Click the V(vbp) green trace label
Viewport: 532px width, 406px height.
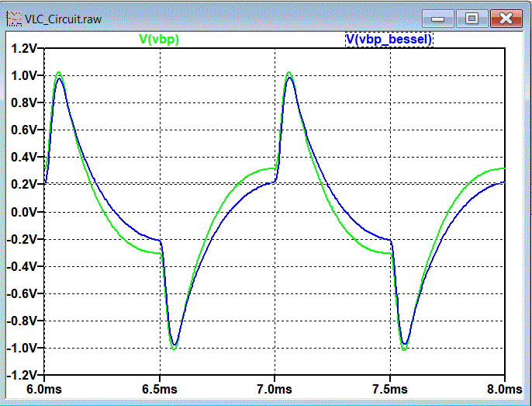[159, 40]
